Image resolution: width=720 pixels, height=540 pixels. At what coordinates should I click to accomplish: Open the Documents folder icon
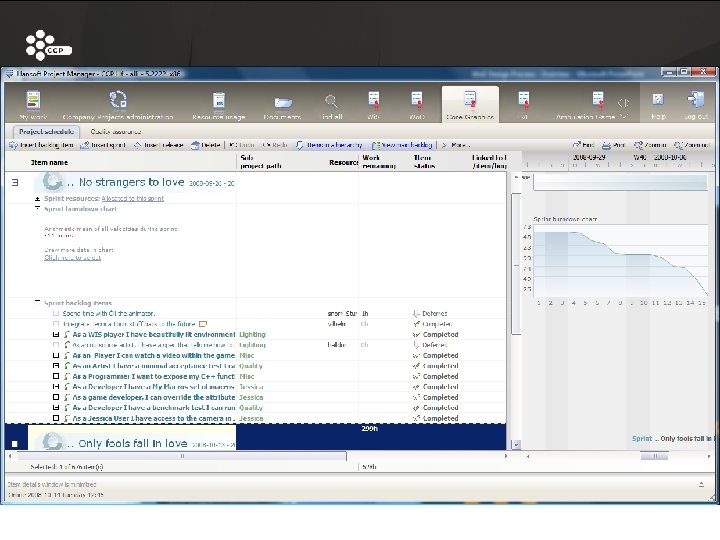[x=283, y=102]
